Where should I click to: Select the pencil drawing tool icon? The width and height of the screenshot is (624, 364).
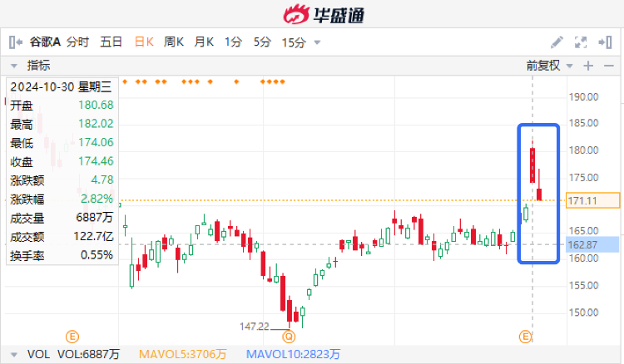tap(557, 42)
